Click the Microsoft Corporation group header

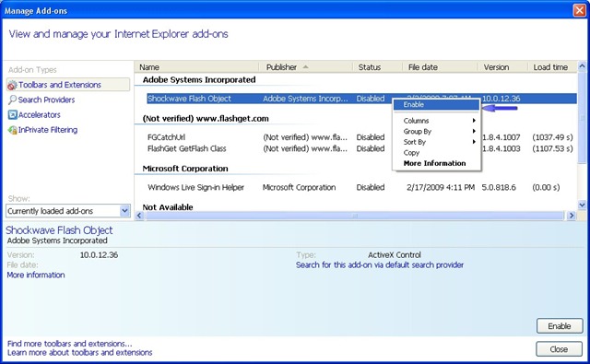tap(185, 169)
